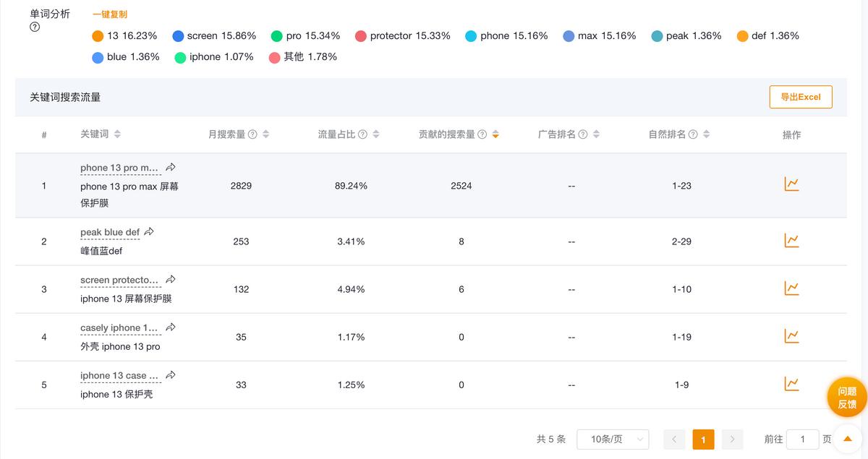Toggle sort order on 贡献的搜索量 column
This screenshot has width=868, height=459.
[495, 134]
